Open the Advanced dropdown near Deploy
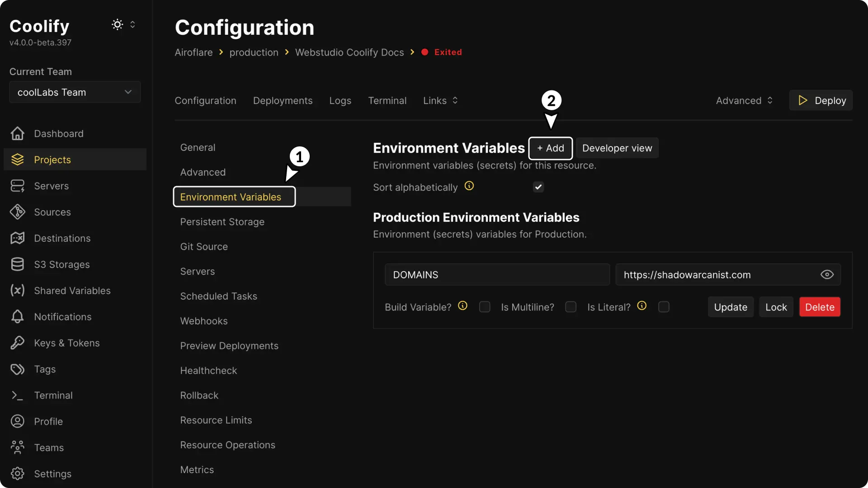 (744, 100)
